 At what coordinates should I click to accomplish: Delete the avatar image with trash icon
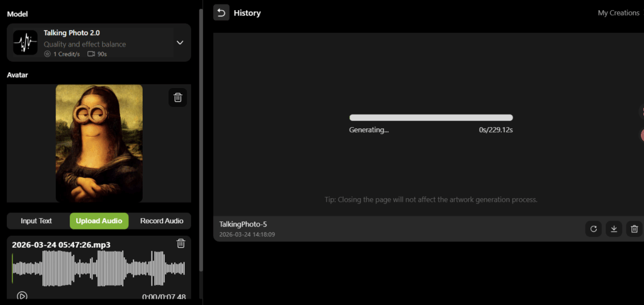178,97
